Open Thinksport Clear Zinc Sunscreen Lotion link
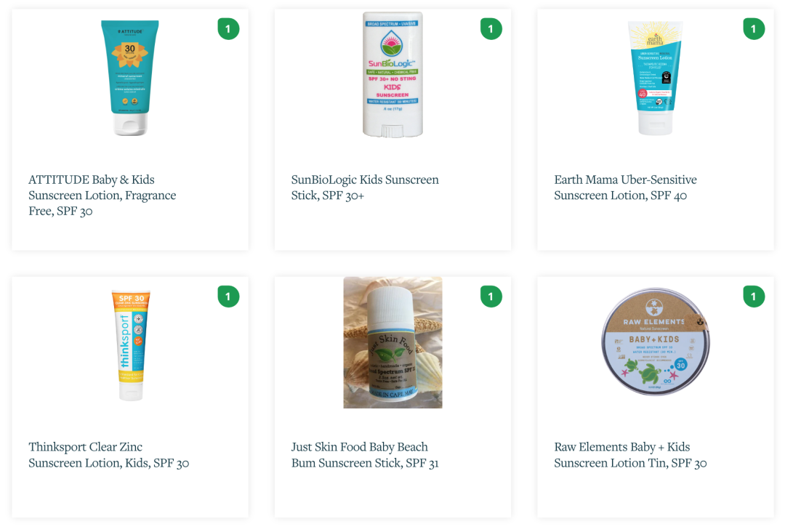This screenshot has height=532, width=785. 108,454
